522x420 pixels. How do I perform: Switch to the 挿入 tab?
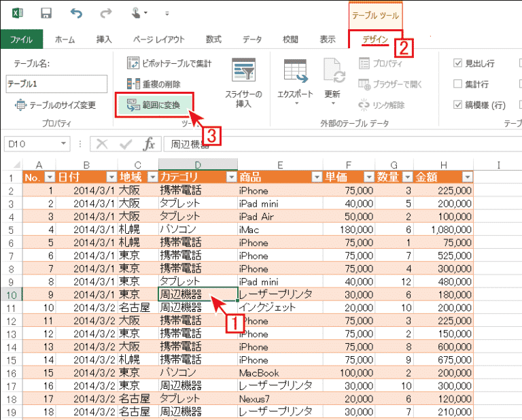point(104,39)
